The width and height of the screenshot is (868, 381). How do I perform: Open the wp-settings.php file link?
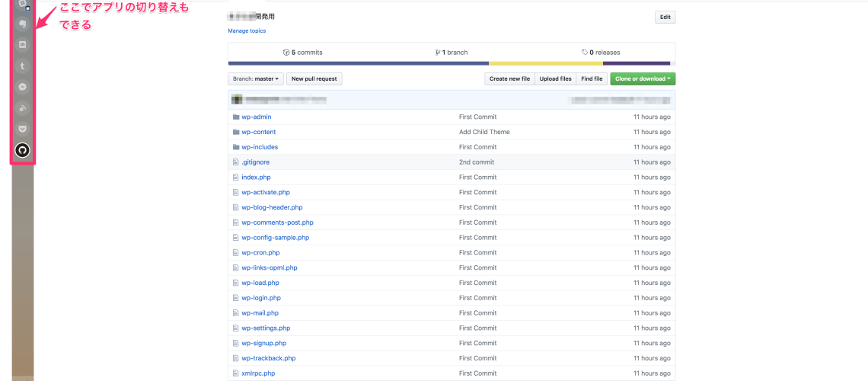pos(266,328)
